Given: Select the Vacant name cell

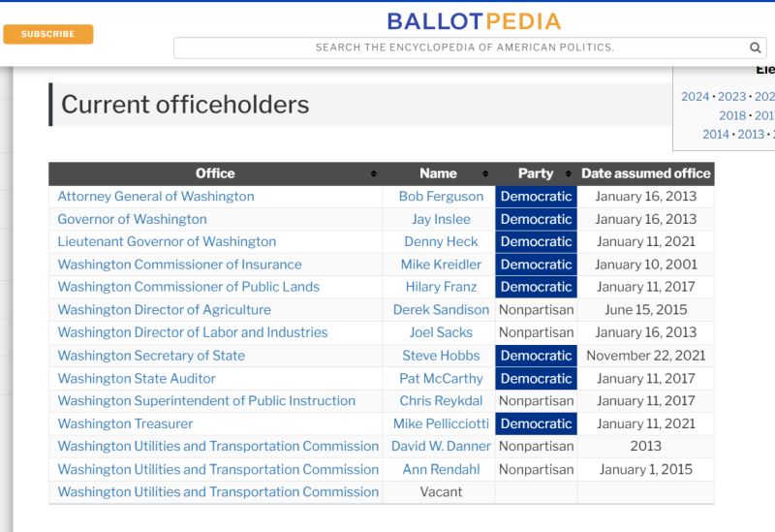Looking at the screenshot, I should 441,492.
